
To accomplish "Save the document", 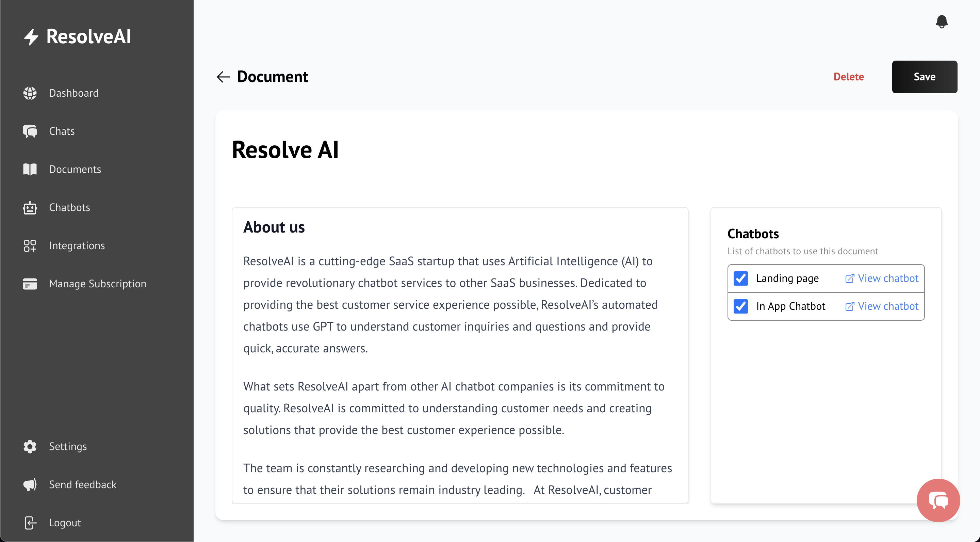I will click(925, 77).
